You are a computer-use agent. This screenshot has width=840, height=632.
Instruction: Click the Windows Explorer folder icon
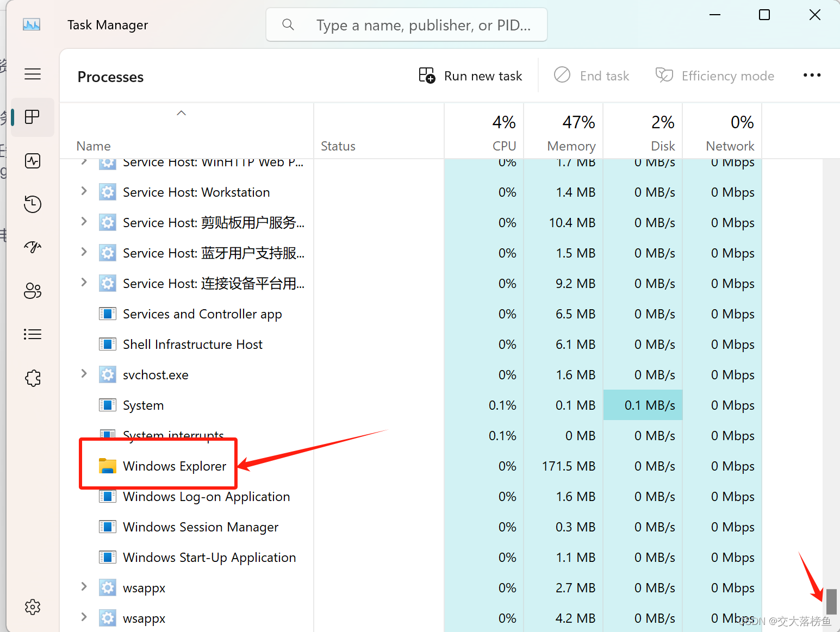coord(108,466)
